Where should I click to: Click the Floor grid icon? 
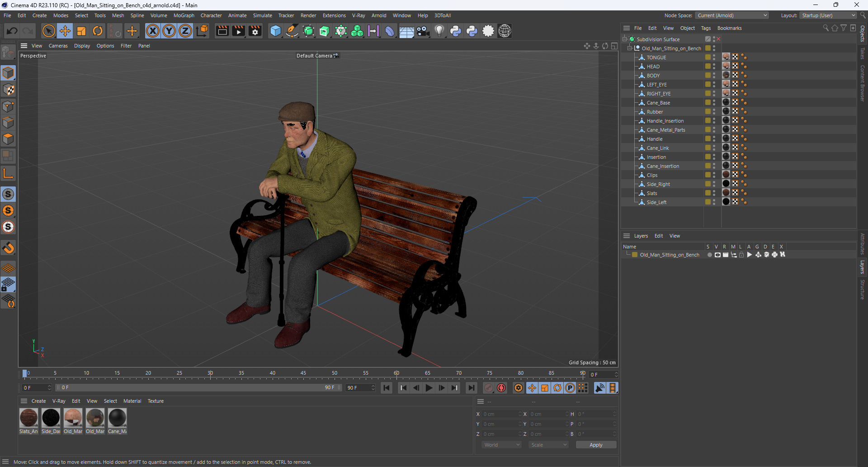(406, 31)
